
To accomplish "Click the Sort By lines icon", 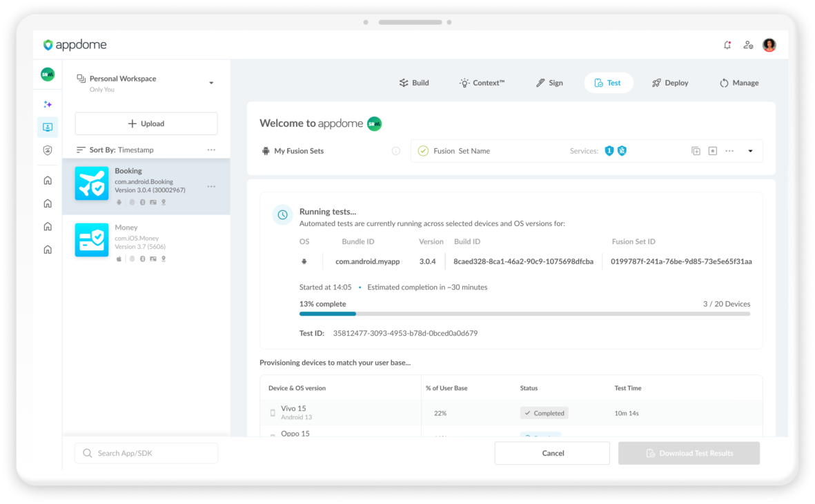I will pyautogui.click(x=81, y=150).
